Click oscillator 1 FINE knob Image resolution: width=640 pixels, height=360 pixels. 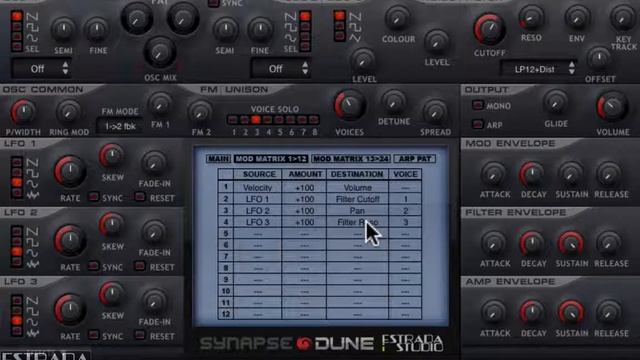(97, 29)
